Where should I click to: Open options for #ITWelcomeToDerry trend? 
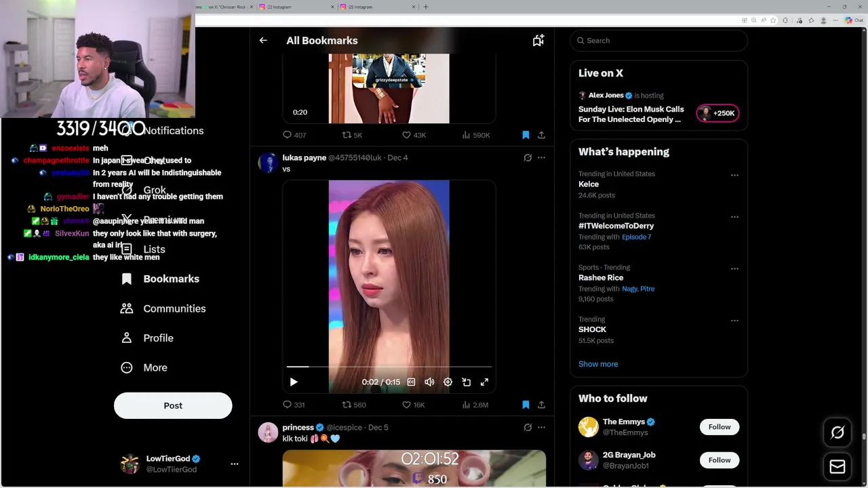tap(734, 217)
